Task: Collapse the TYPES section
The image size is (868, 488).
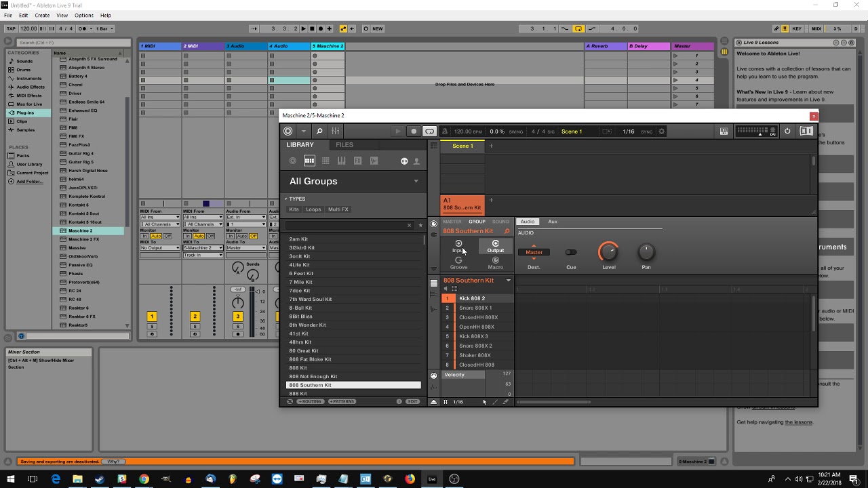Action: point(286,199)
